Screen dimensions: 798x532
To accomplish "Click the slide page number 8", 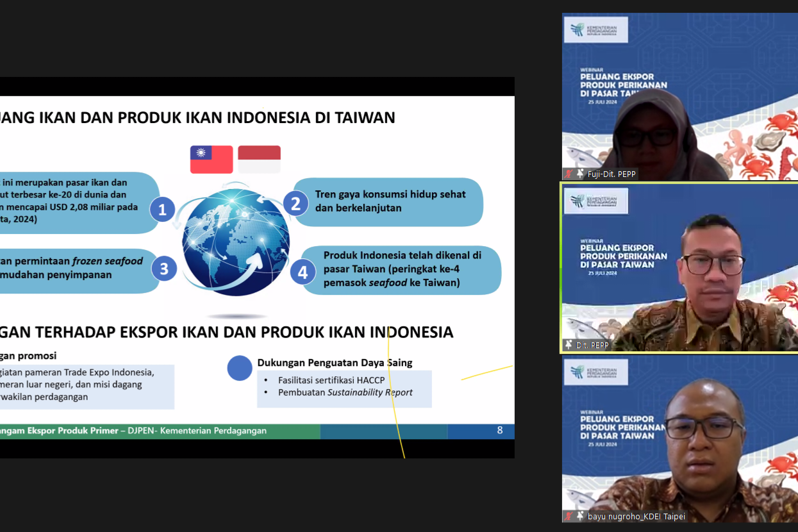I will point(500,431).
